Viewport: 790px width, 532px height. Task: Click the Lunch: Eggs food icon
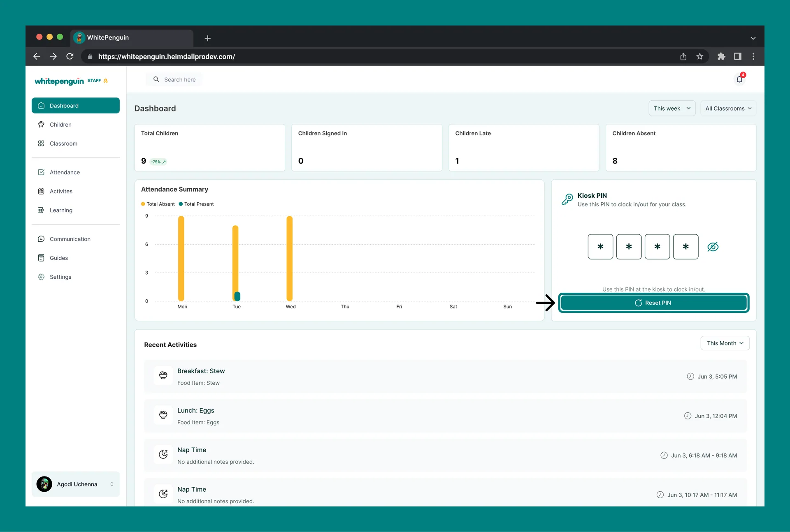[x=163, y=414]
